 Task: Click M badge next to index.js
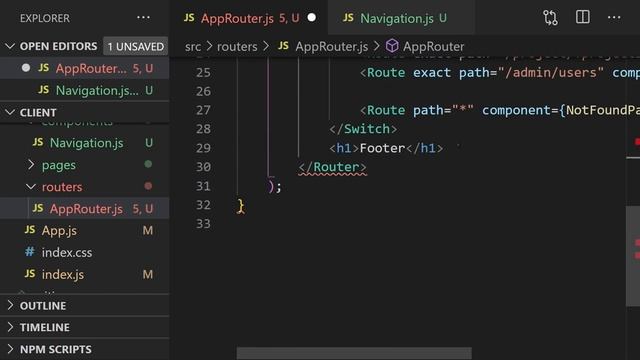click(x=147, y=274)
